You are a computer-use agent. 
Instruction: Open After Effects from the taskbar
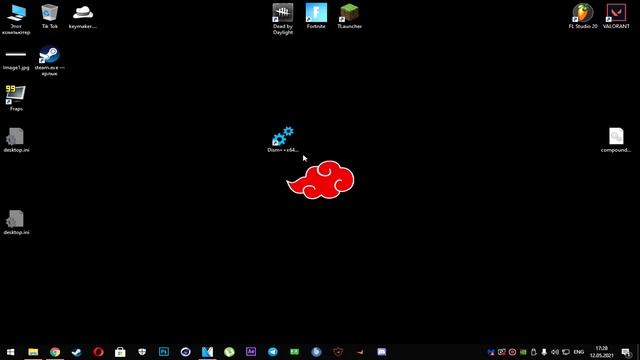(x=251, y=352)
